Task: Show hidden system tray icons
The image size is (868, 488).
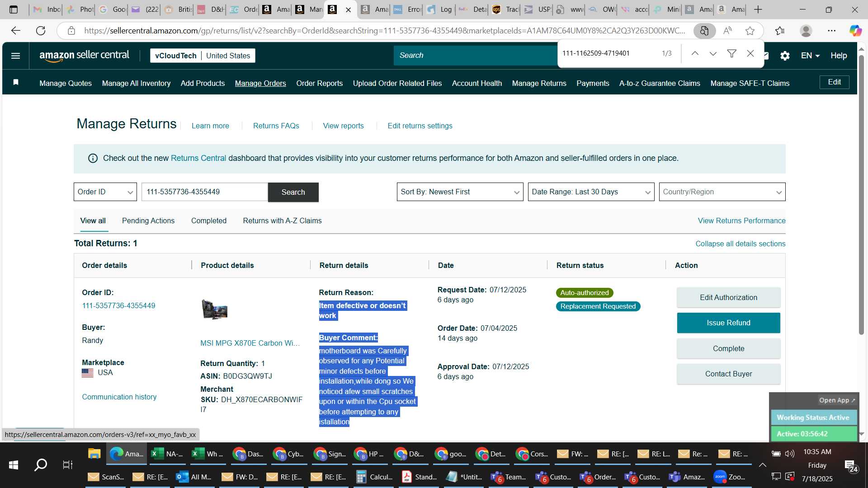Action: (763, 465)
